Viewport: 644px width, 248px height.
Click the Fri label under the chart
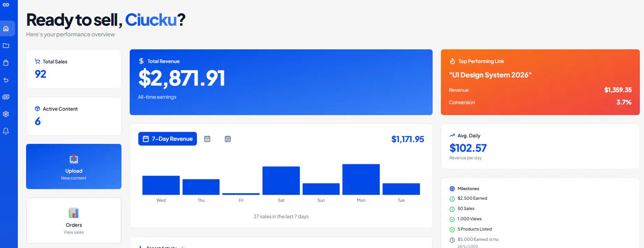(x=241, y=200)
